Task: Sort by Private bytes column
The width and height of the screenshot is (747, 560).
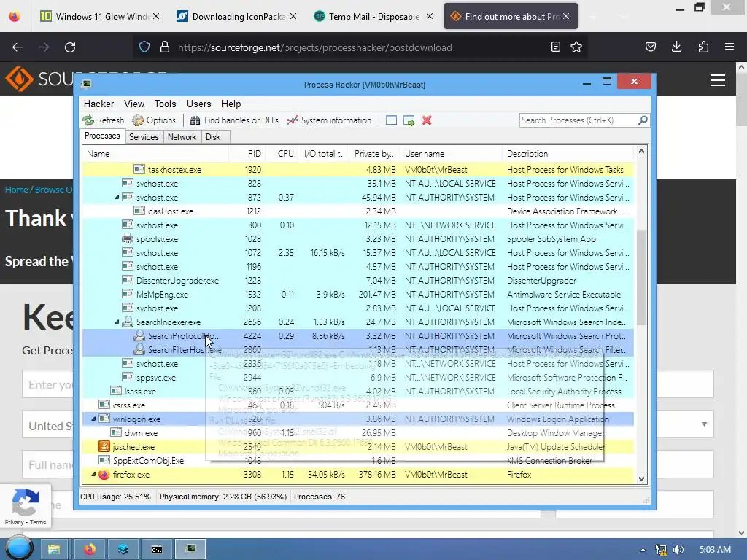Action: pyautogui.click(x=374, y=154)
